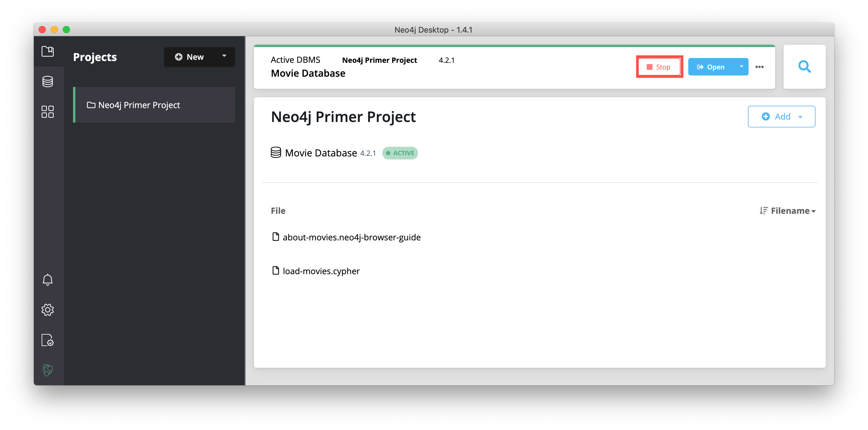This screenshot has width=868, height=430.
Task: Click the grid/dashboard icon in sidebar
Action: [x=48, y=110]
